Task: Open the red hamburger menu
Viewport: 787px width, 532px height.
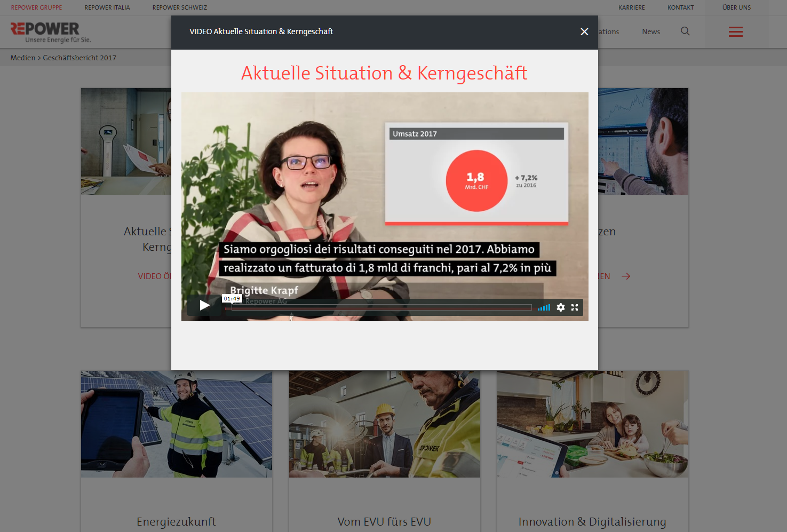Action: (736, 32)
